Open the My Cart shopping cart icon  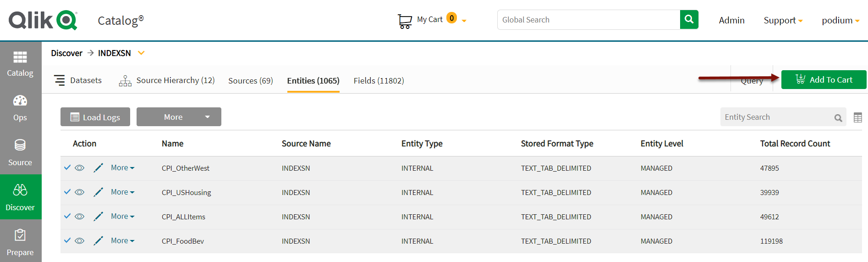[x=405, y=21]
